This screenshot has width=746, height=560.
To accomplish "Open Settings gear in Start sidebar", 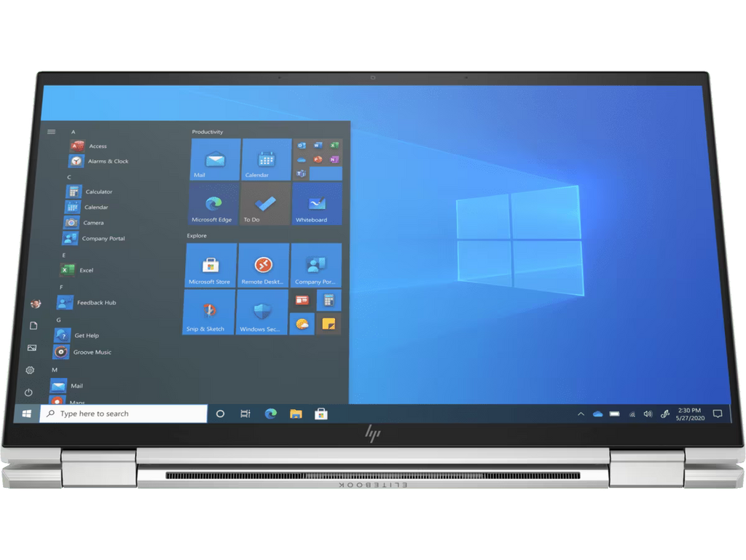I will click(30, 370).
